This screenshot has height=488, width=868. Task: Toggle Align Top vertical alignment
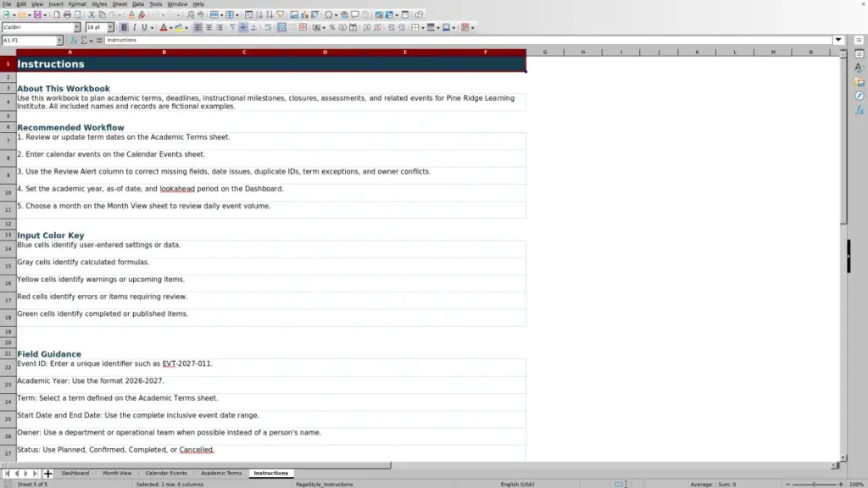[x=232, y=27]
